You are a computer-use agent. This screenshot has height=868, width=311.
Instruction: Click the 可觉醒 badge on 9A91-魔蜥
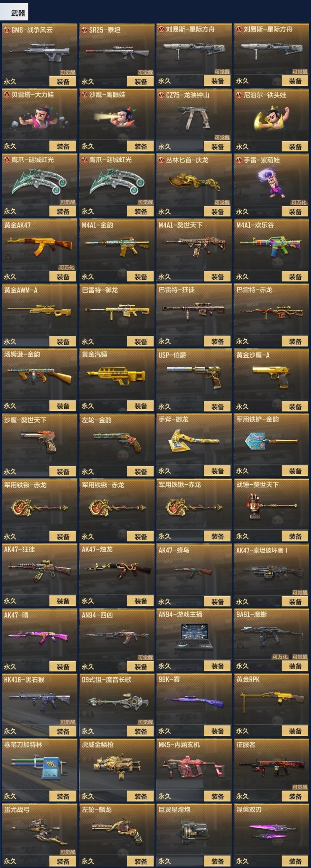point(300,657)
